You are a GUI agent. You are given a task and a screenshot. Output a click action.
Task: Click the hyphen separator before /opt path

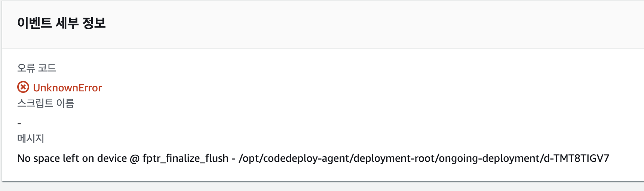233,159
